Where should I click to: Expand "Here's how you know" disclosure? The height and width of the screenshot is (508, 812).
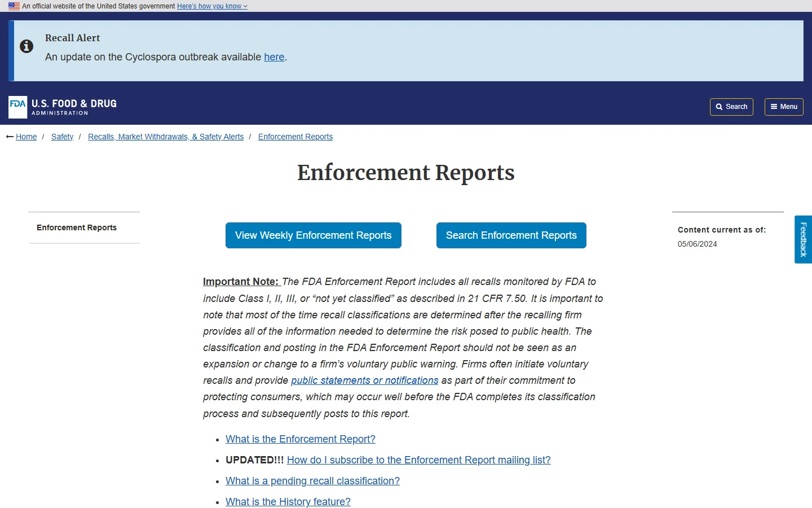click(x=212, y=6)
